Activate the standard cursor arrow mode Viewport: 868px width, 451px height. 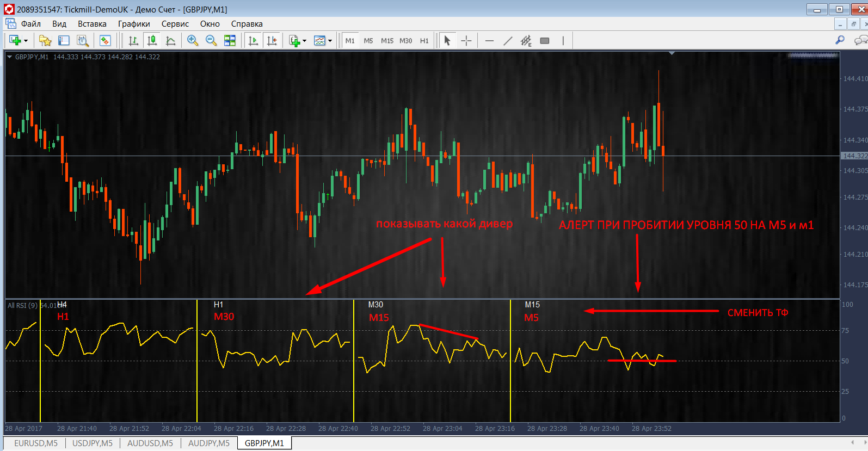pyautogui.click(x=447, y=41)
